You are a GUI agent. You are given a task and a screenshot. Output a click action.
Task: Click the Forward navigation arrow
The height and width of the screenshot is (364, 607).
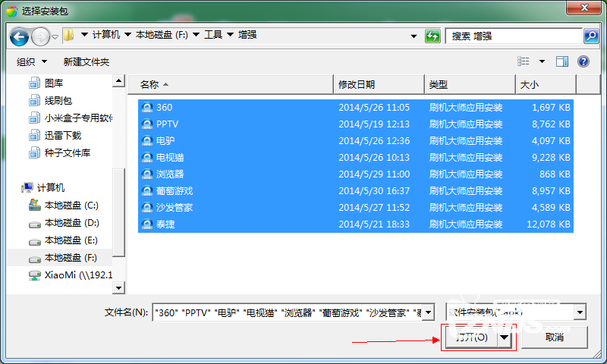coord(40,36)
